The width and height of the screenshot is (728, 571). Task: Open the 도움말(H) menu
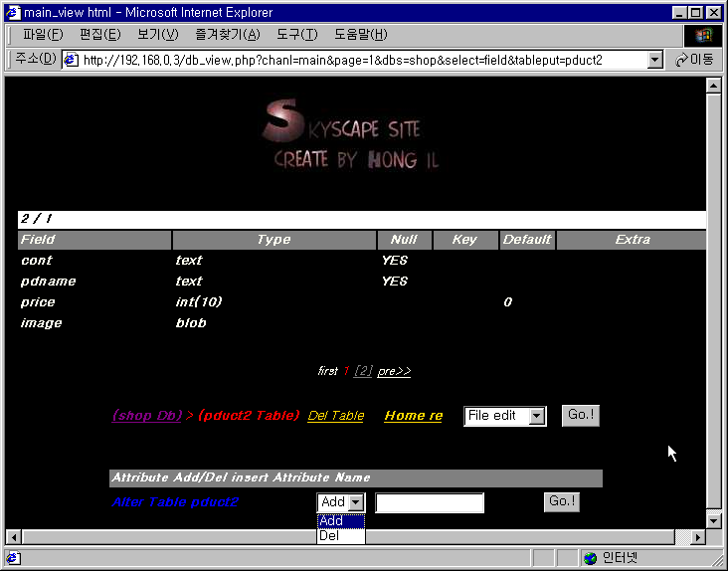pos(361,35)
